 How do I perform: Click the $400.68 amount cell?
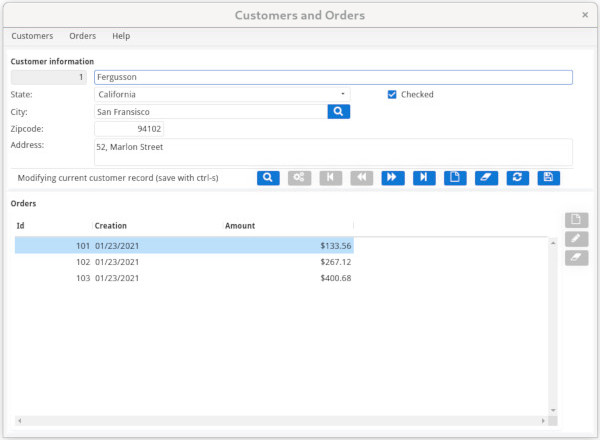[x=336, y=278]
